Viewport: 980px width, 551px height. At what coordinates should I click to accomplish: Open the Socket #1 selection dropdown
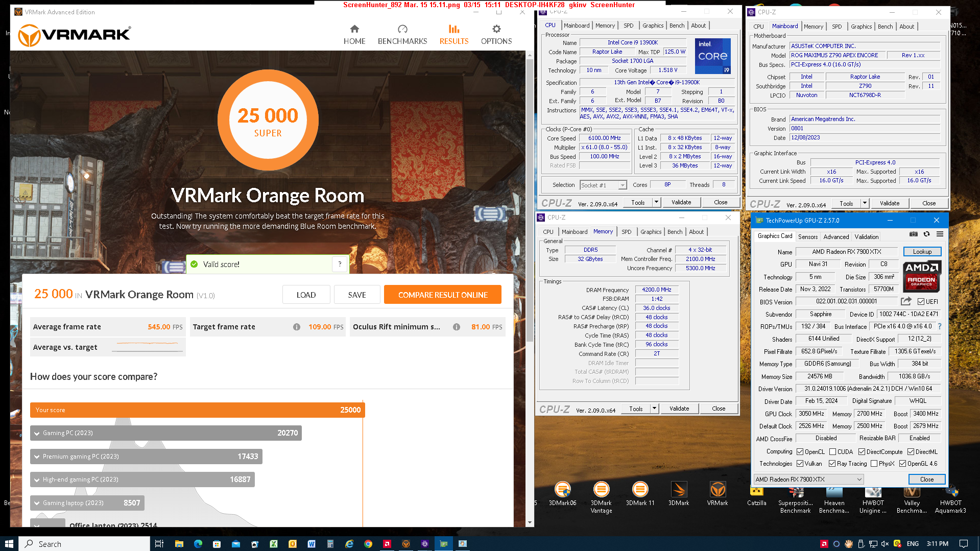[603, 185]
